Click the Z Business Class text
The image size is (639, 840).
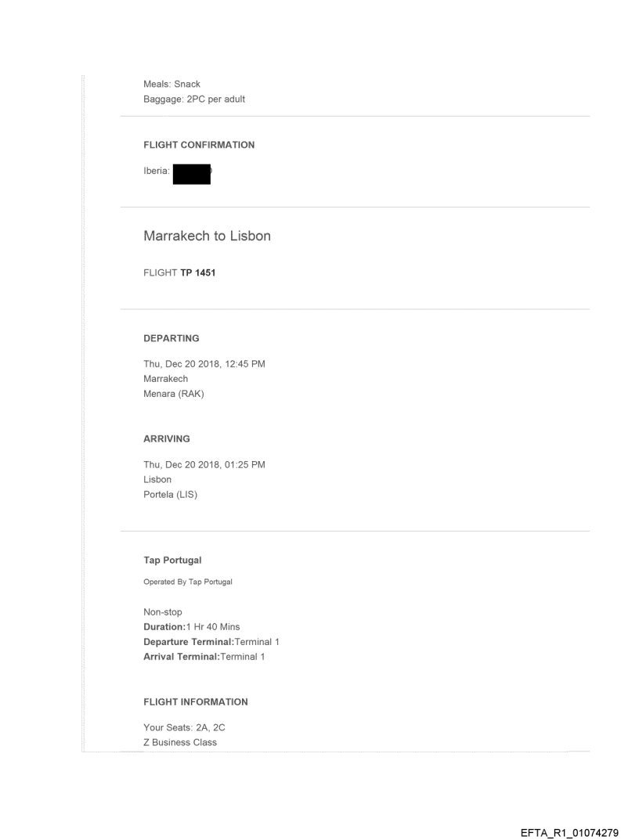tap(180, 742)
